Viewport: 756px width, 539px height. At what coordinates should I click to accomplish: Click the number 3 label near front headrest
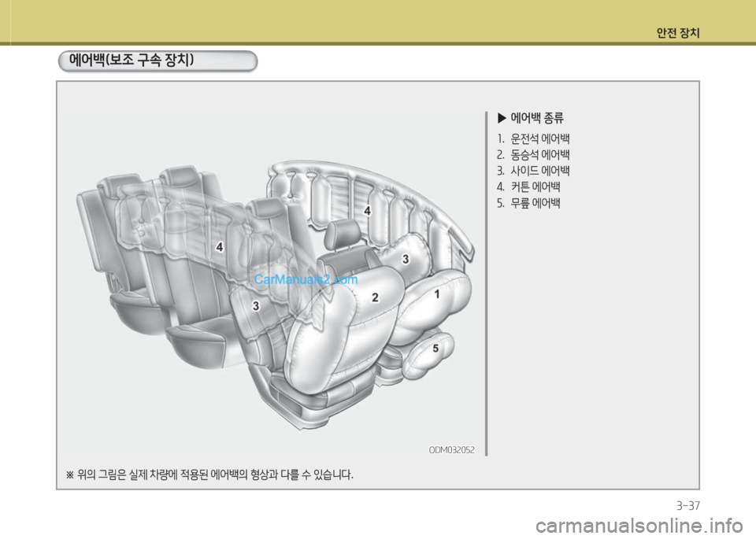point(406,259)
